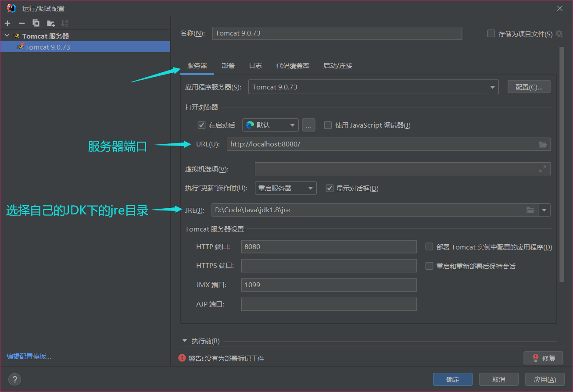573x392 pixels.
Task: Select Tomcat 9.0.73 in the configuration tree
Action: 85,47
